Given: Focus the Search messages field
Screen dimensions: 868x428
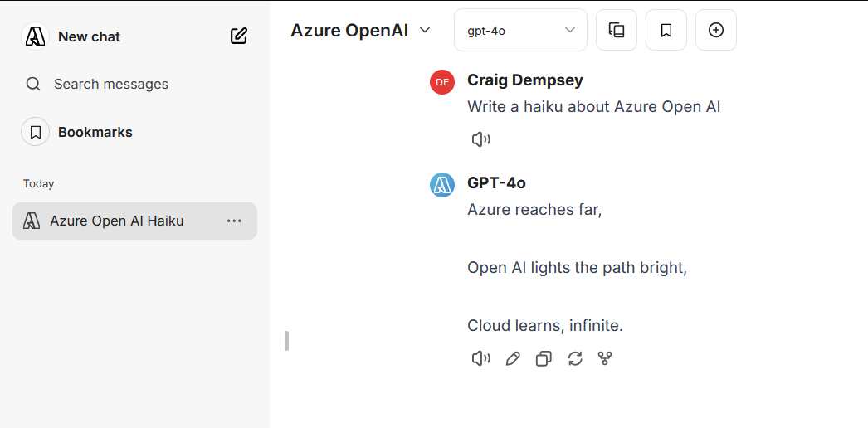Looking at the screenshot, I should pyautogui.click(x=110, y=84).
